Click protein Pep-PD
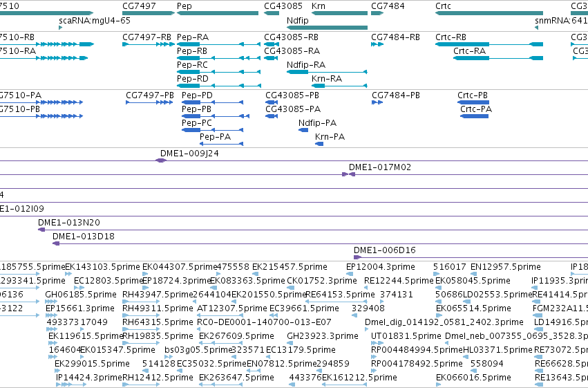This screenshot has height=388, width=588. (x=213, y=102)
